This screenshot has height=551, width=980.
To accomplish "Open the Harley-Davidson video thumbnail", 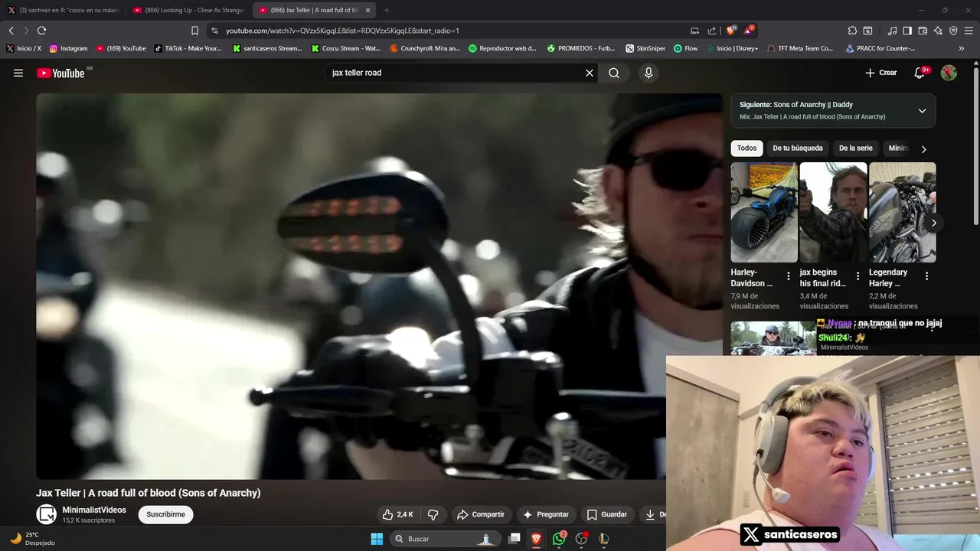I will [764, 212].
